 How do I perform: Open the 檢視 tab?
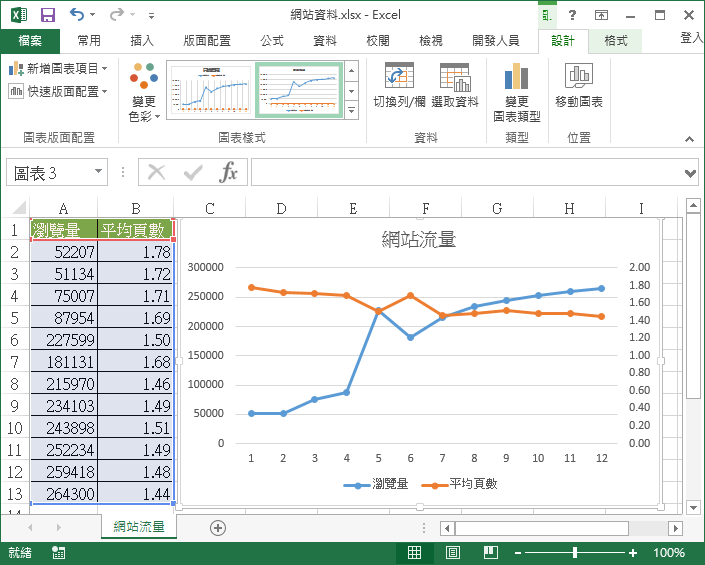click(x=431, y=41)
